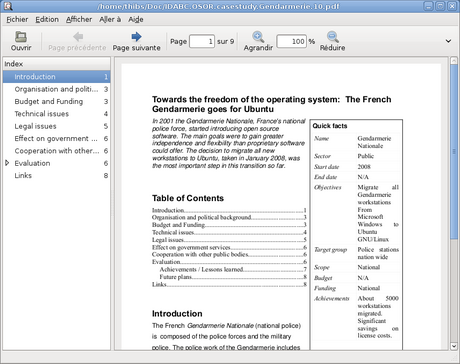Click the zoom percentage field
Screen dimensions: 460x364
291,41
